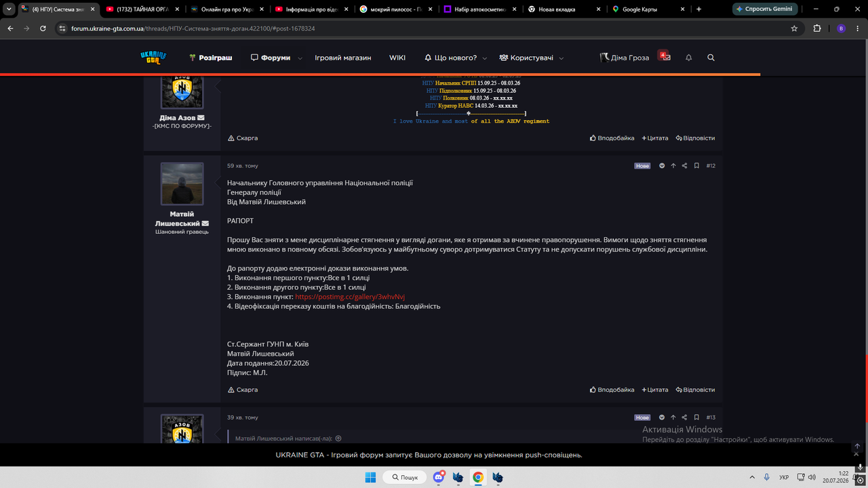Reload the page

[x=43, y=28]
